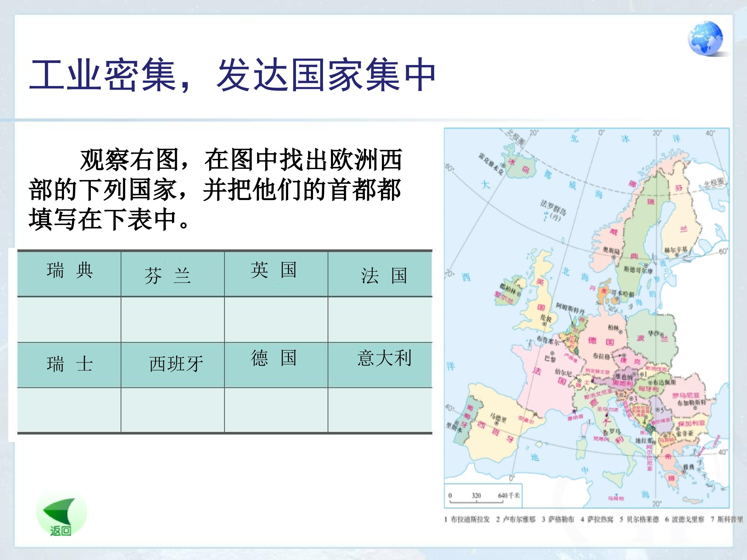Select the 芬兰 table header cell
747x560 pixels.
[x=172, y=274]
